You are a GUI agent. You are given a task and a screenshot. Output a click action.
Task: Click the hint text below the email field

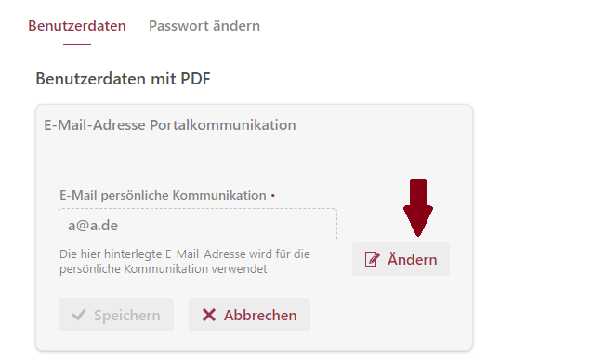(185, 262)
